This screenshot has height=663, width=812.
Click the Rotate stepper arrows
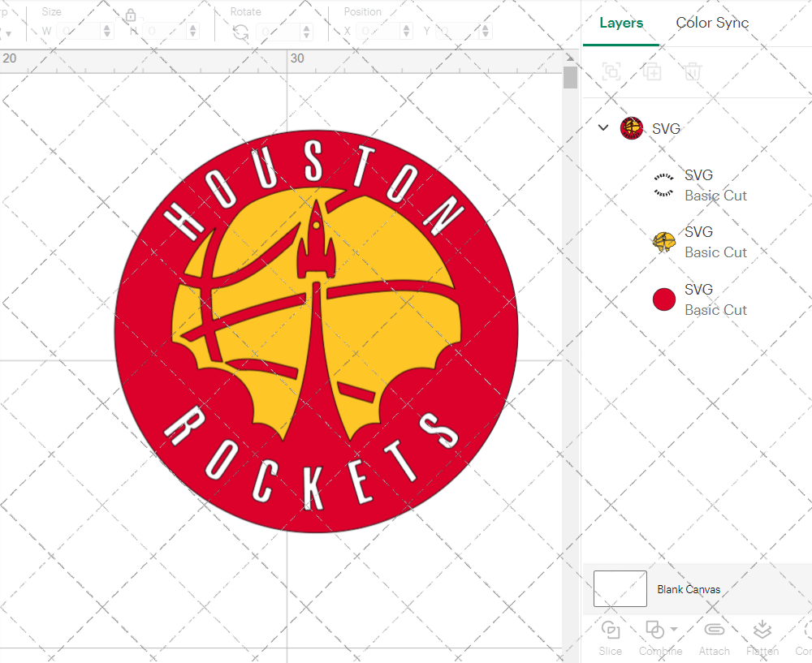pos(307,32)
